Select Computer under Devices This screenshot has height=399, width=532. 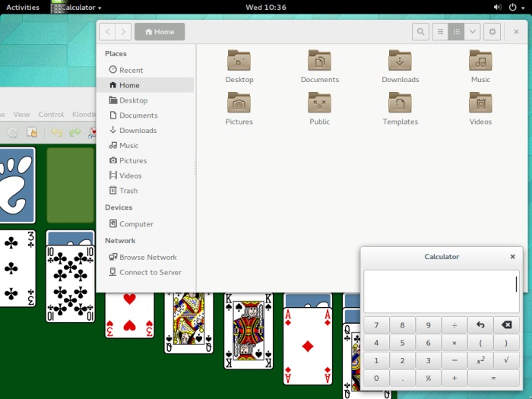click(145, 224)
